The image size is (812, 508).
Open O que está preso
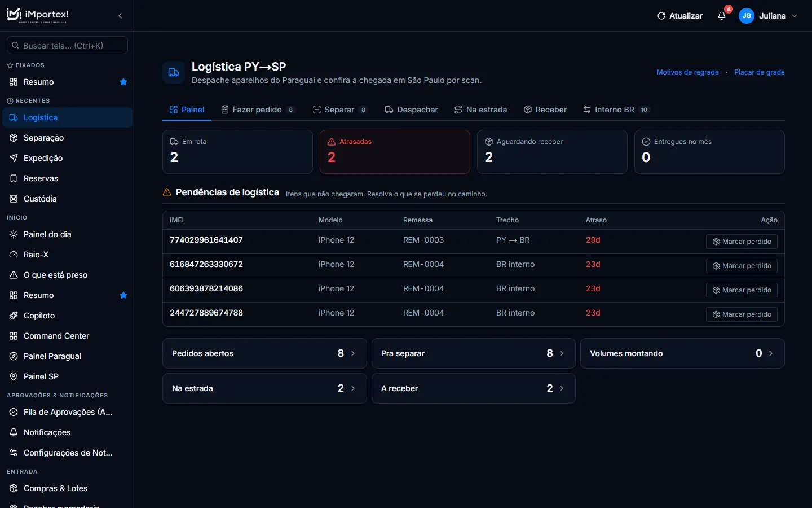pyautogui.click(x=68, y=275)
